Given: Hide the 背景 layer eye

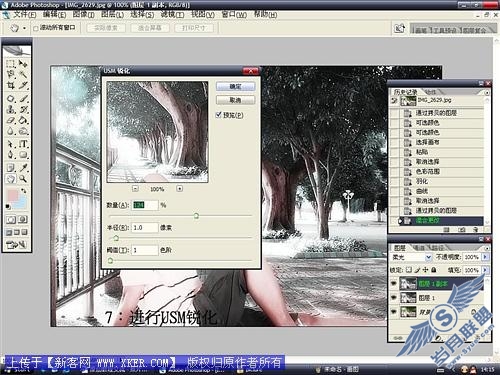Looking at the screenshot, I should coord(394,311).
